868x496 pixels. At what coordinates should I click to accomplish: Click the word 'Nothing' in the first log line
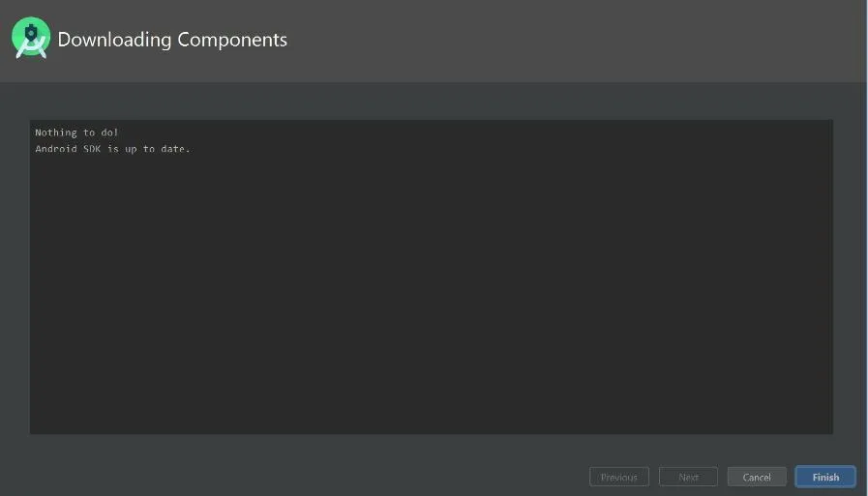tap(56, 132)
